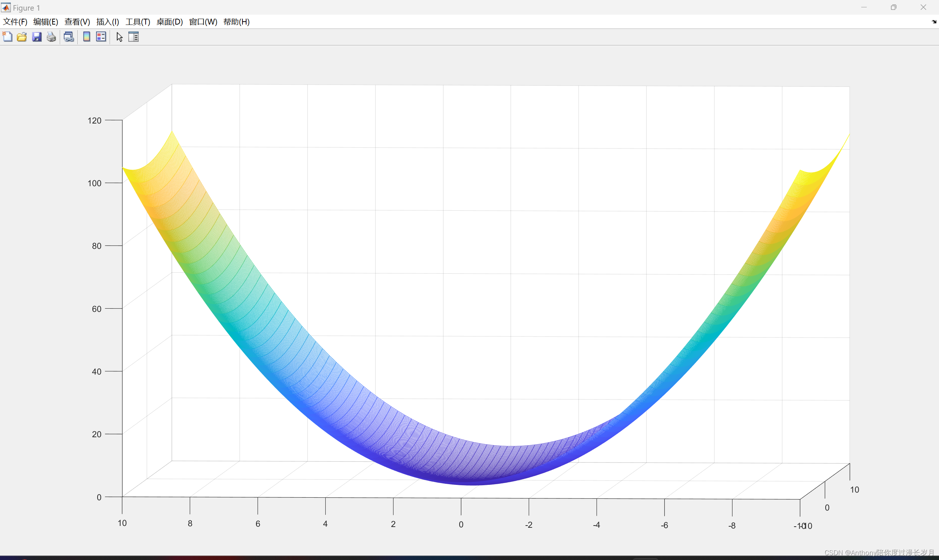Open the 桌面(D) menu
The height and width of the screenshot is (560, 939).
click(x=169, y=22)
